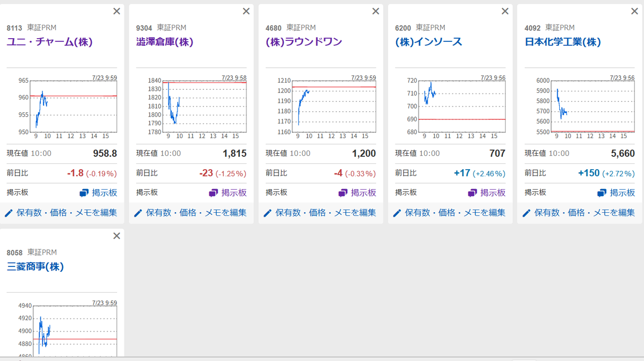Select stock code 6200

pyautogui.click(x=403, y=28)
